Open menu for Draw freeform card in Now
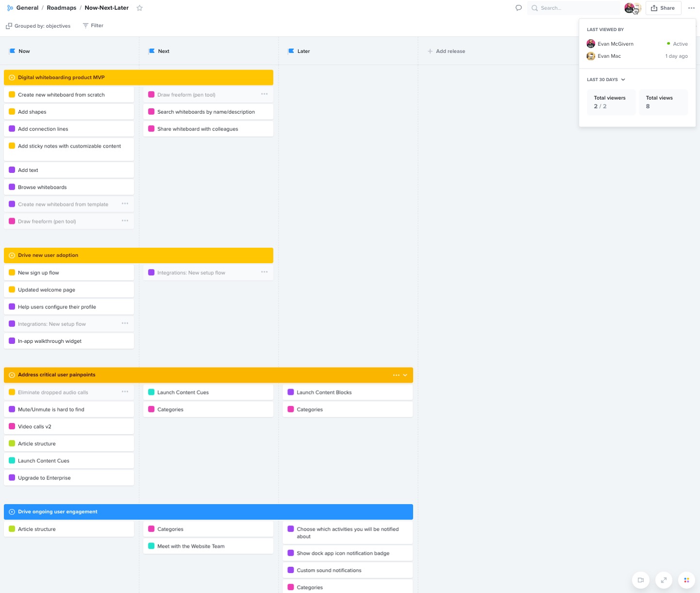The image size is (700, 593). point(125,220)
